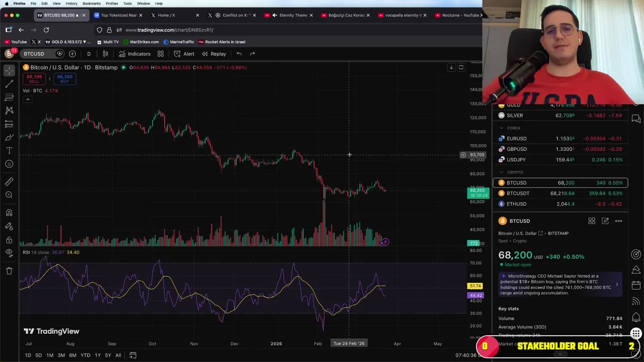Open the BTCUSD details more options menu
644x362 pixels.
(618, 221)
